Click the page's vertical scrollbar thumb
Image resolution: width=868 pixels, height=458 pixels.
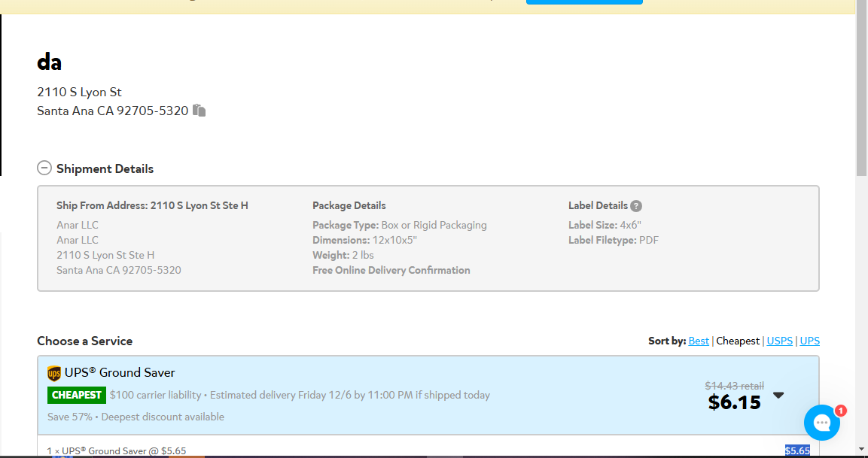click(861, 89)
